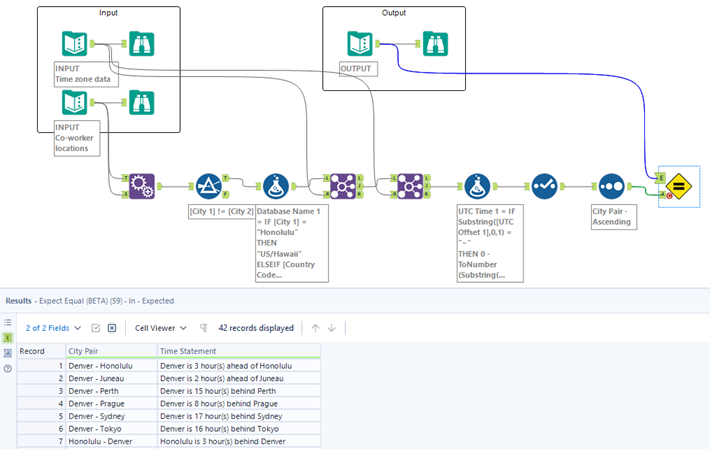The image size is (710, 449).
Task: Select the Expect Equal yellow diamond tool
Action: (679, 186)
